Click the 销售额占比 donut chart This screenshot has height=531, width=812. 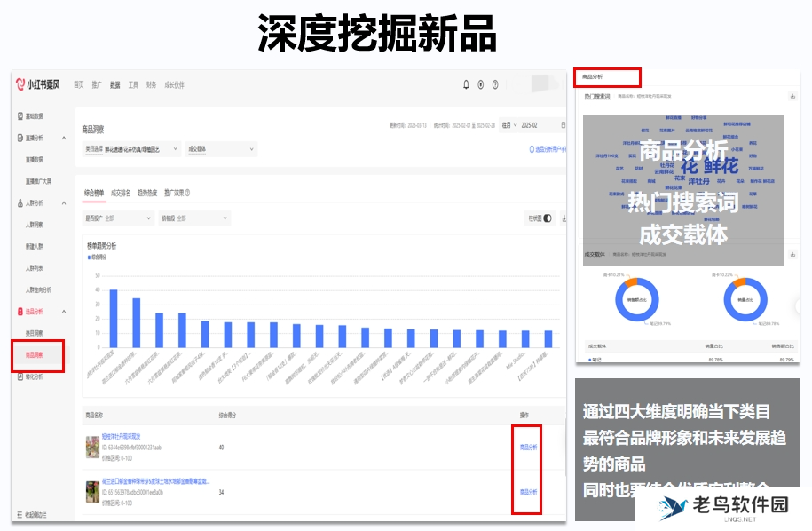coord(637,300)
